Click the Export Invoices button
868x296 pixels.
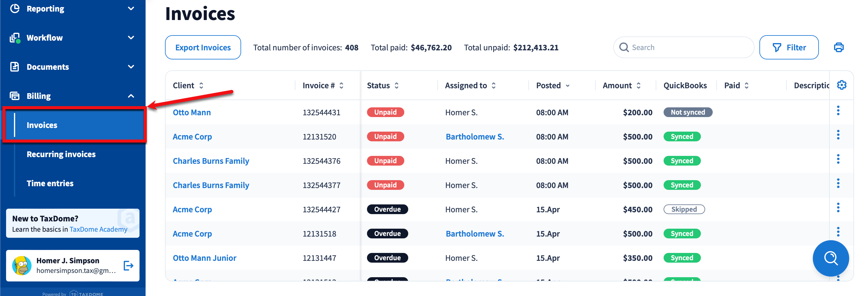tap(203, 48)
